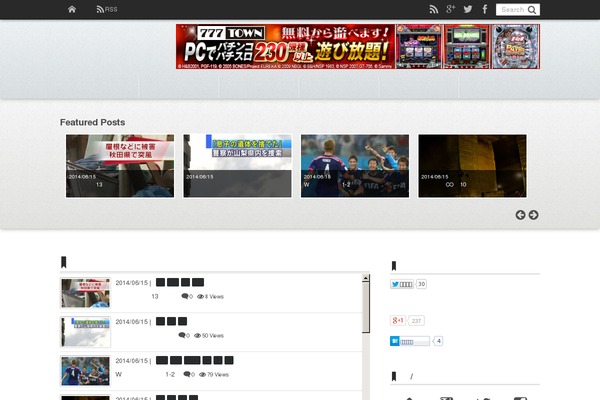Go to the home page icon
This screenshot has height=400, width=600.
coord(72,9)
